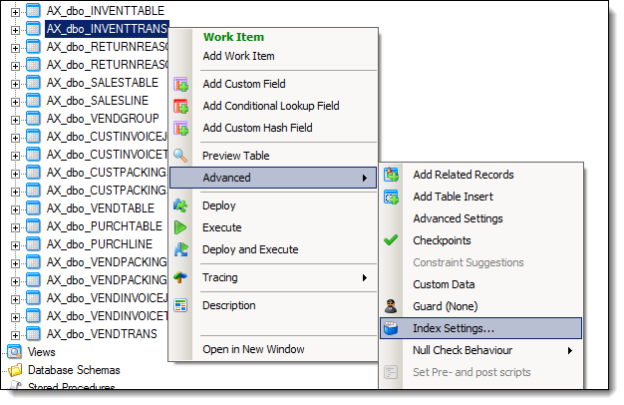
Task: Choose Add Work Item
Action: pyautogui.click(x=238, y=56)
